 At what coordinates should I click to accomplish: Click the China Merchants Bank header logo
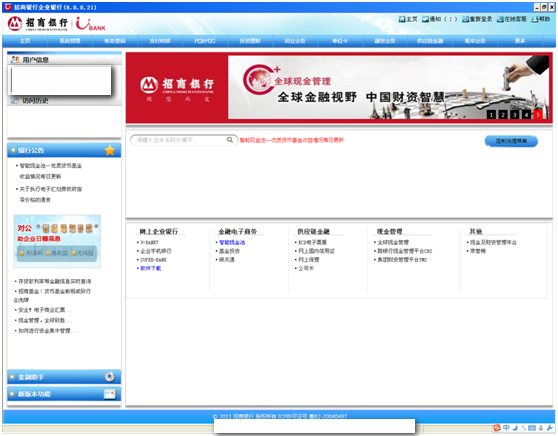click(38, 24)
